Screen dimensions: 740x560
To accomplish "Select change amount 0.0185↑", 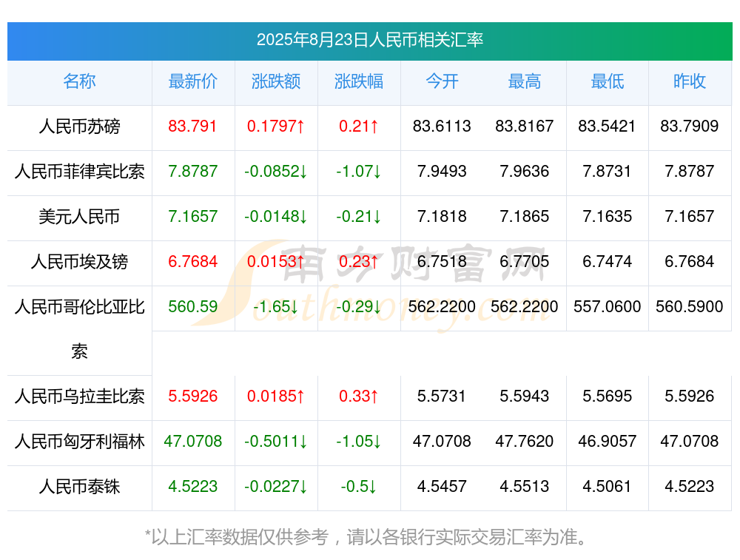I will point(275,397).
